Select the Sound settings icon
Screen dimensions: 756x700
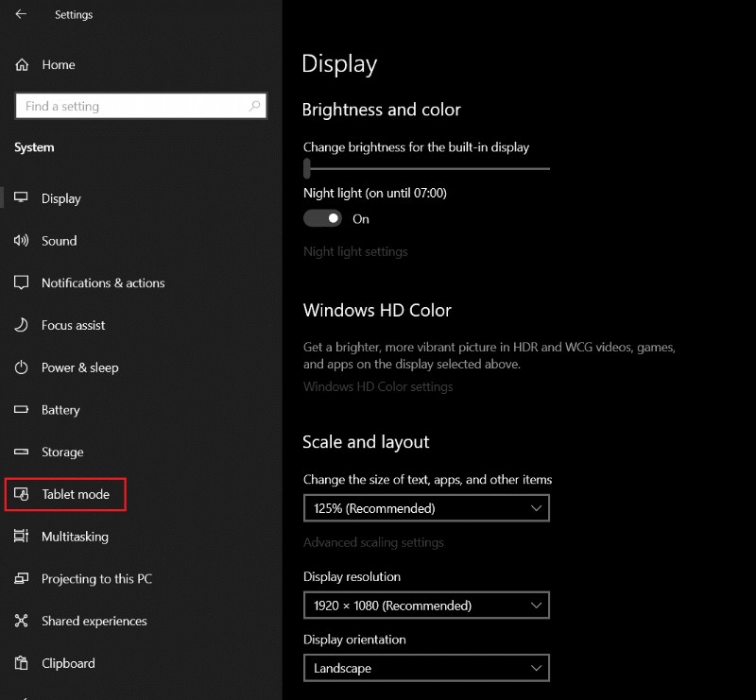pos(21,241)
